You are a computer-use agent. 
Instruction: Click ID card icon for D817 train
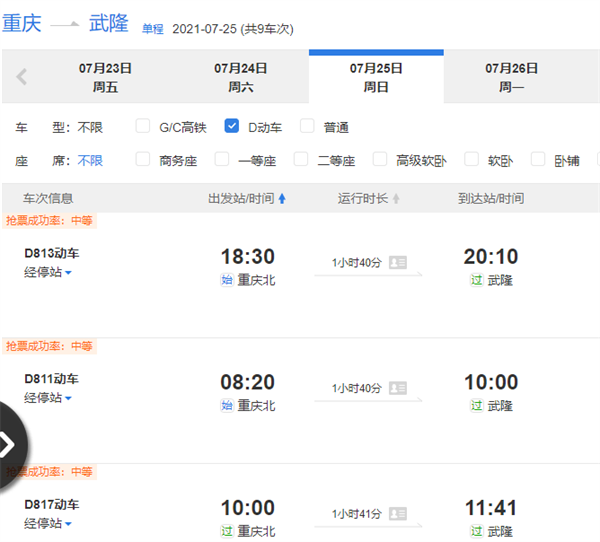click(398, 513)
